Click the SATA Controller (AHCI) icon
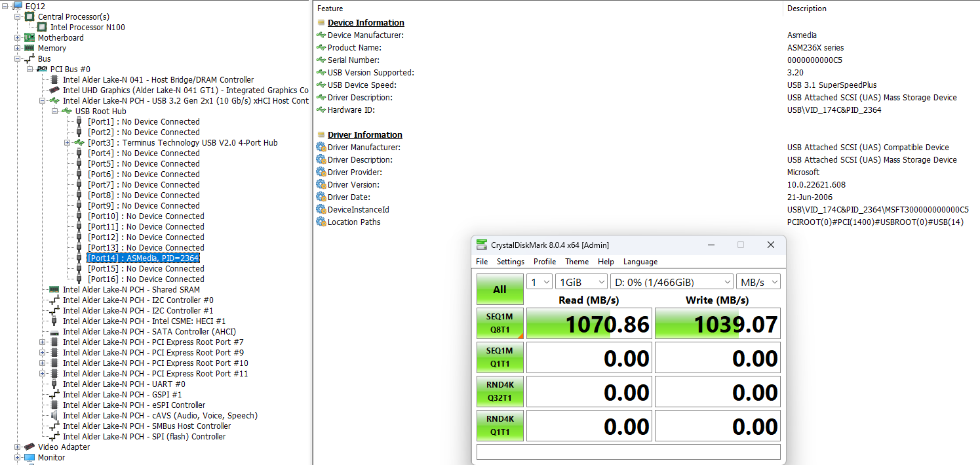The image size is (980, 465). click(54, 331)
